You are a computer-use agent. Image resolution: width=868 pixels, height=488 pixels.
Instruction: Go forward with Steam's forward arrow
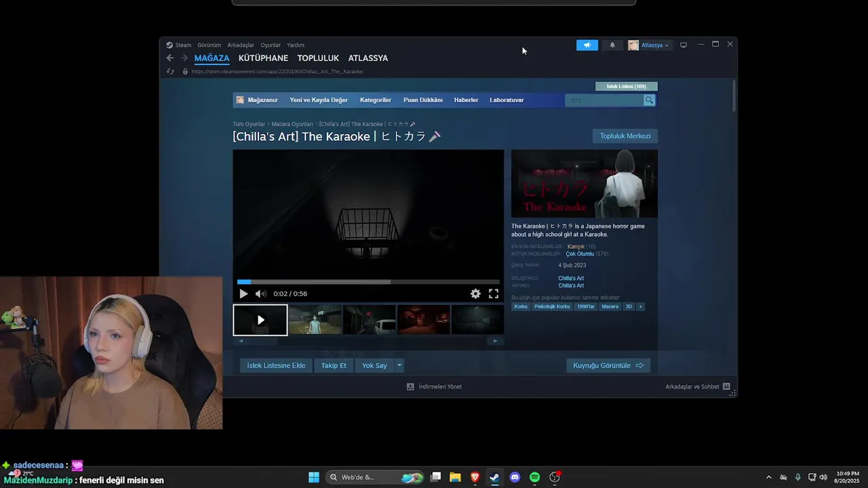184,58
